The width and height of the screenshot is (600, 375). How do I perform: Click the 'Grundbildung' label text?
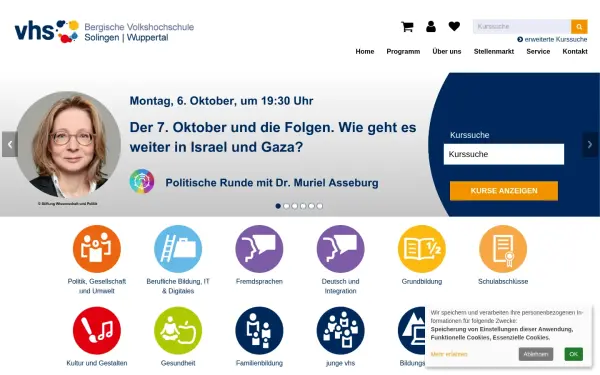click(x=422, y=281)
